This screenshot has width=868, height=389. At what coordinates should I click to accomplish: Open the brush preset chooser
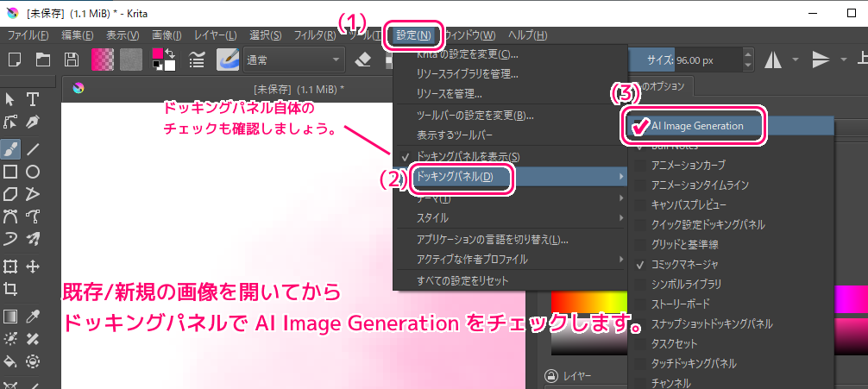(x=227, y=60)
